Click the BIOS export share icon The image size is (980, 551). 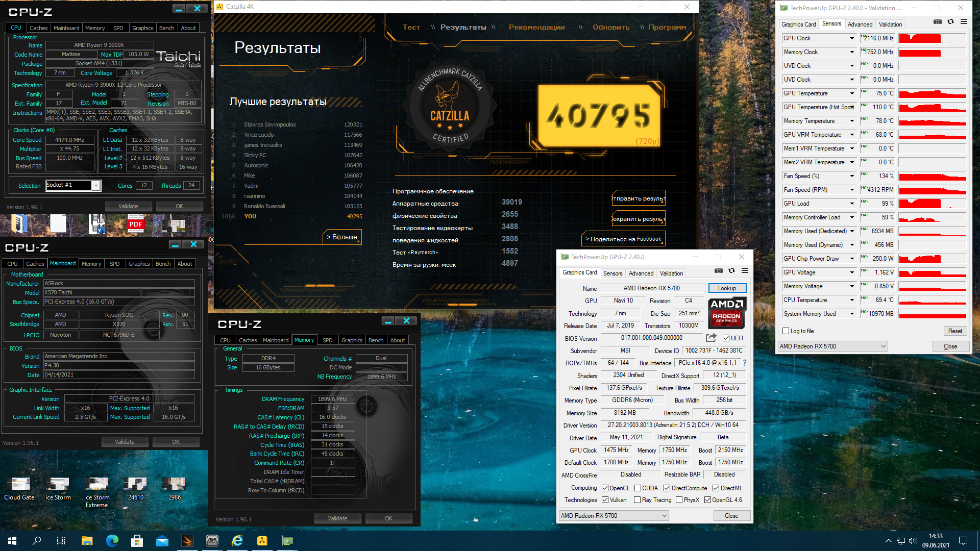[x=711, y=338]
